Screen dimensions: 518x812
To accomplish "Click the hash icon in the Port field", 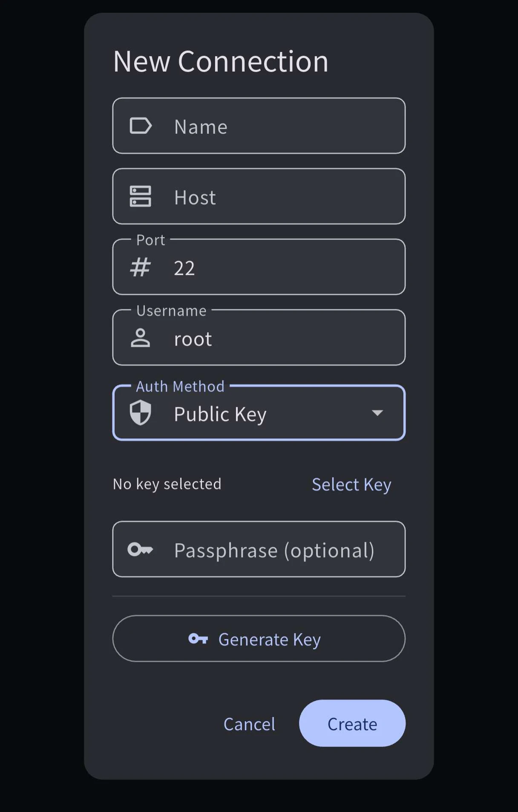I will 141,268.
